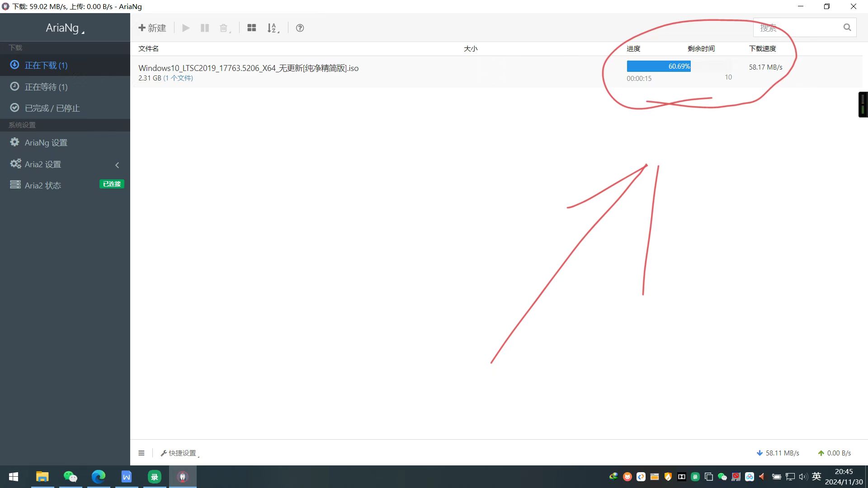Click the 60.69% download progress bar
This screenshot has width=868, height=488.
click(658, 66)
